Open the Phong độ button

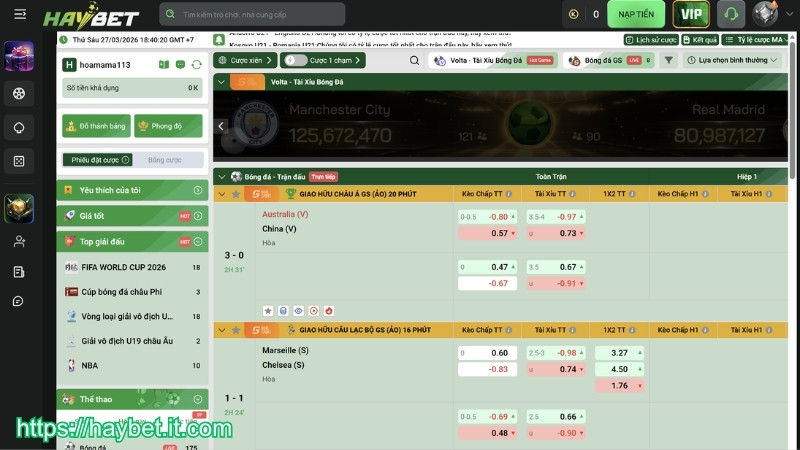[x=168, y=126]
